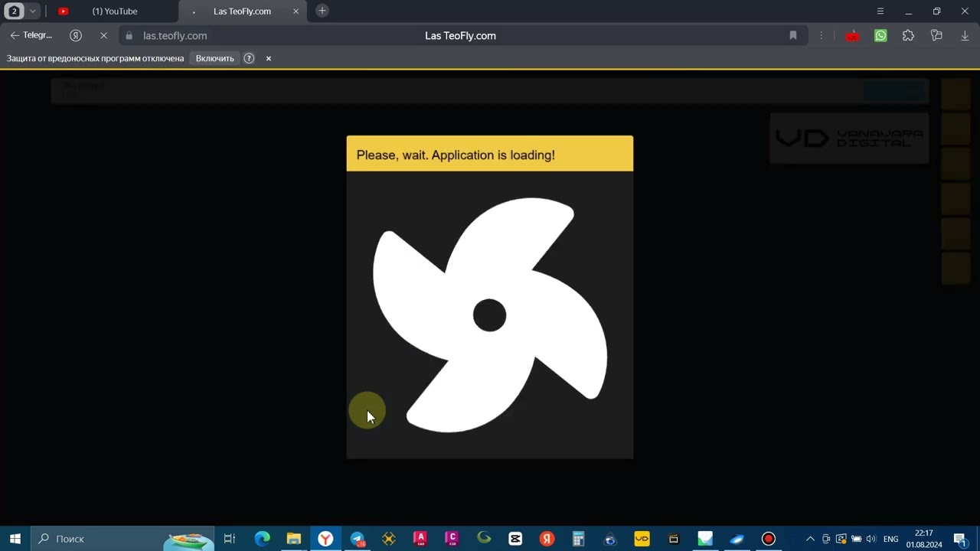Switch the ENG input language

(x=890, y=539)
